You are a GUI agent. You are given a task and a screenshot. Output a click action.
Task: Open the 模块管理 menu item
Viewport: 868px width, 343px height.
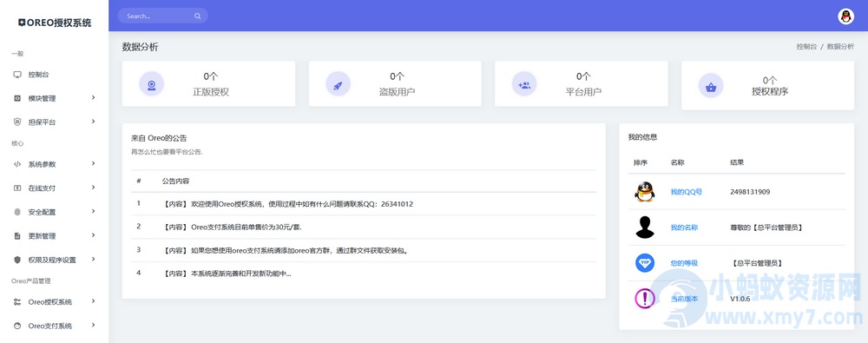point(54,98)
